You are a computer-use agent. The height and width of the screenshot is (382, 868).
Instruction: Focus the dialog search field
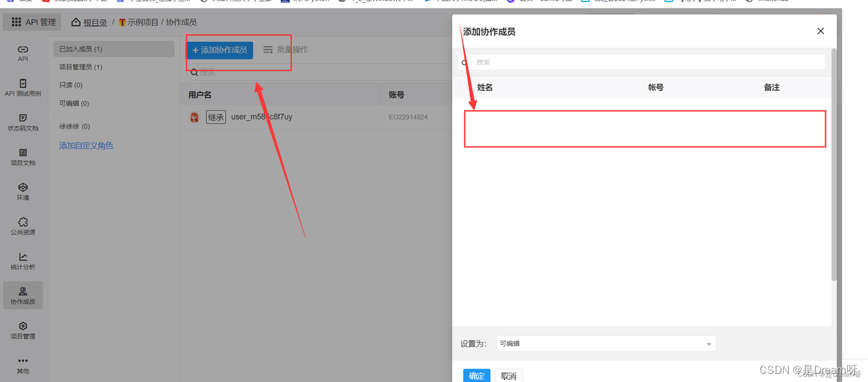(642, 62)
